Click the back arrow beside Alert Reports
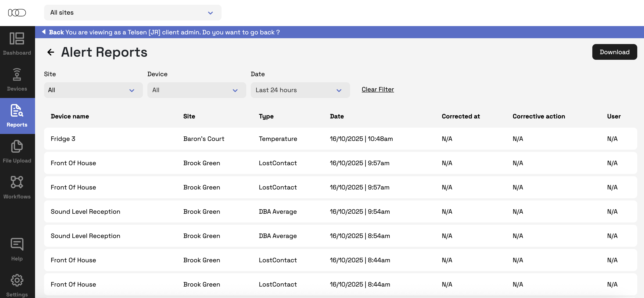The width and height of the screenshot is (644, 298). coord(51,52)
